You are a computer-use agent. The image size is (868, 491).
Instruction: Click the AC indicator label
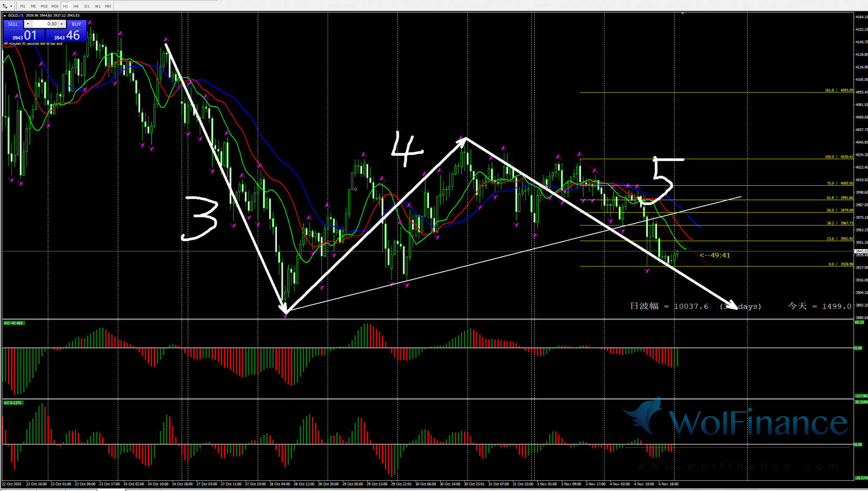tap(13, 403)
